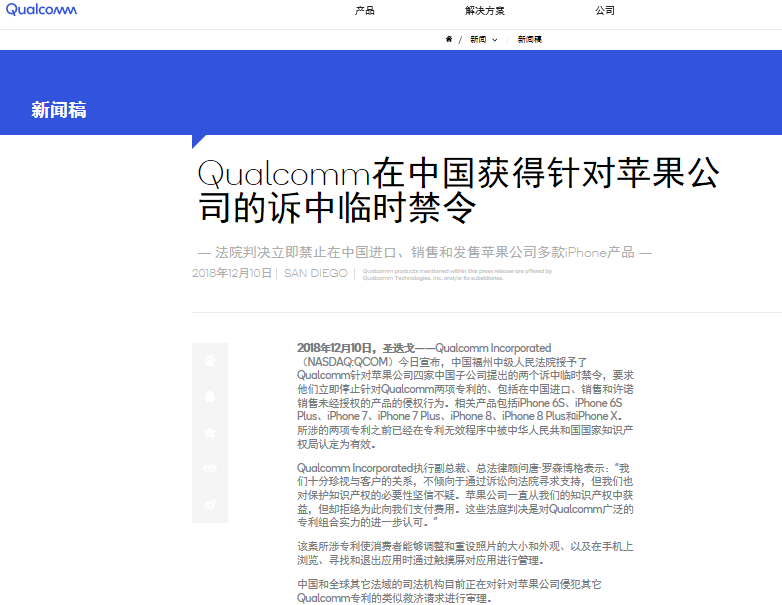Click the Qualcomm logo
The image size is (782, 605).
tap(41, 9)
